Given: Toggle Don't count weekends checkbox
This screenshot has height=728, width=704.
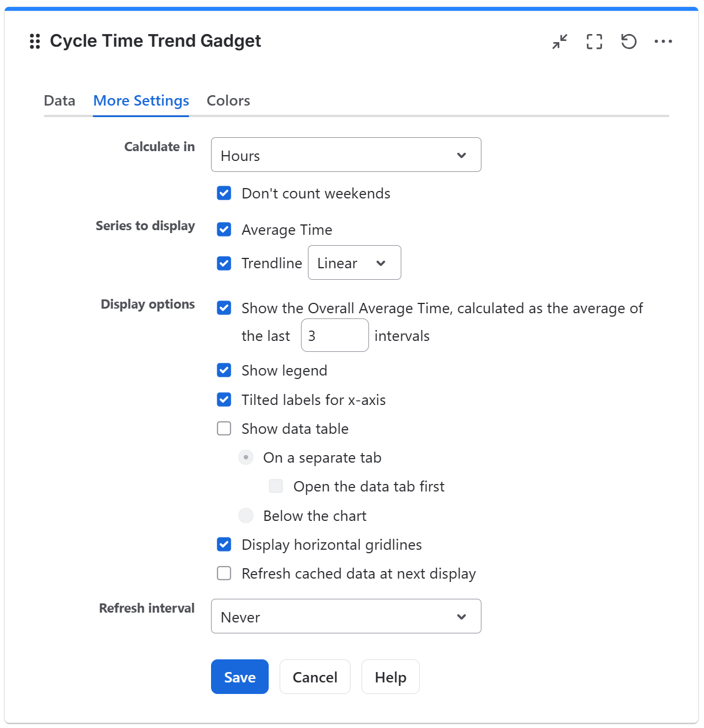Looking at the screenshot, I should click(x=224, y=193).
